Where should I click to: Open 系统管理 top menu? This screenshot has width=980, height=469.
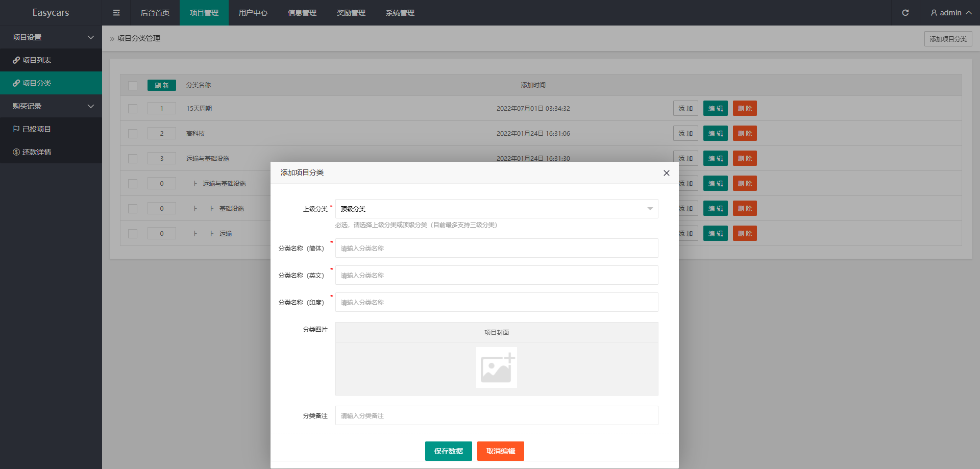tap(400, 13)
